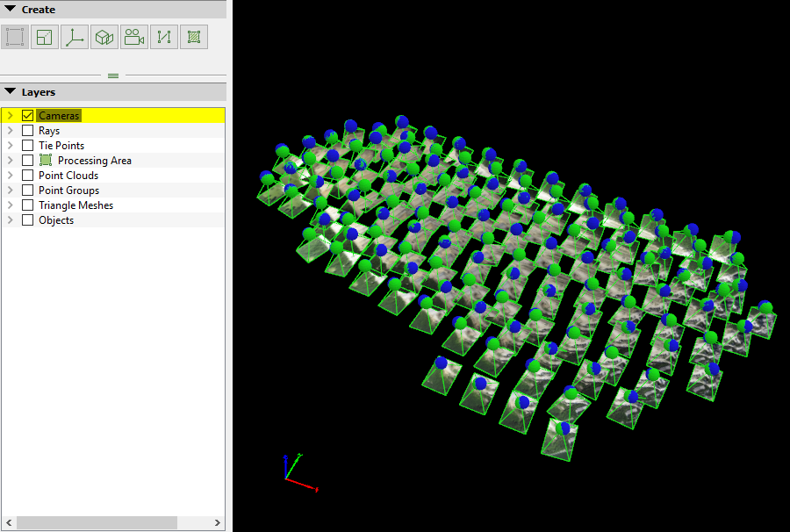Enable the Rays layer checkbox

click(26, 130)
